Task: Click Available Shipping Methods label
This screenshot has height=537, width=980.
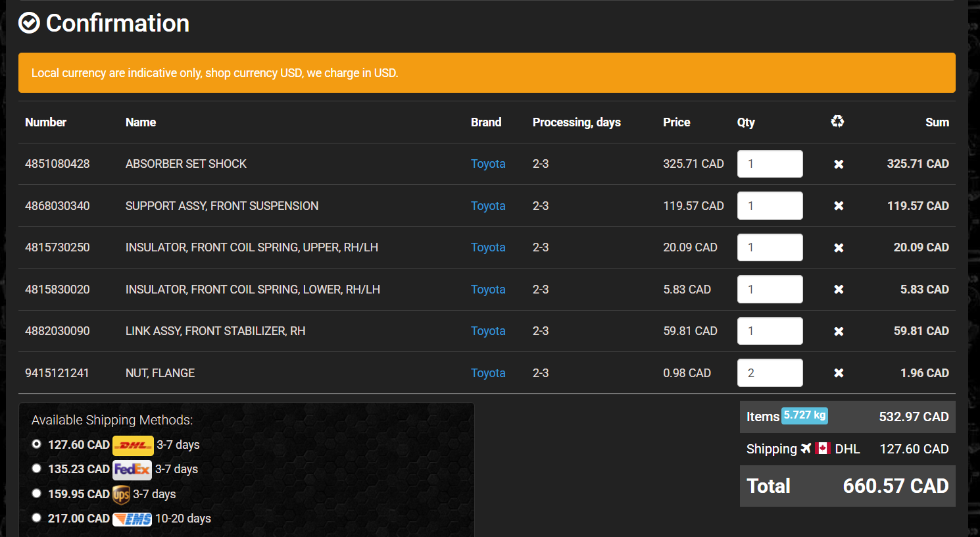Action: click(112, 420)
